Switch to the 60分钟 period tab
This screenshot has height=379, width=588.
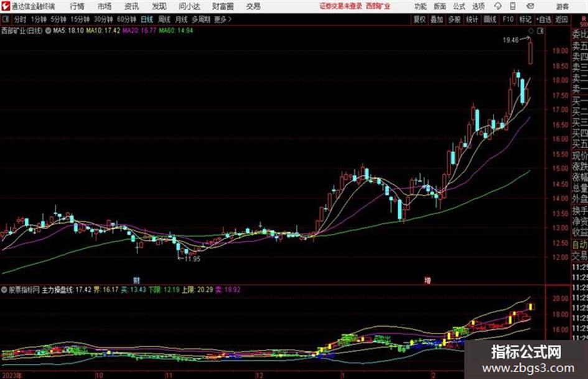tap(126, 19)
